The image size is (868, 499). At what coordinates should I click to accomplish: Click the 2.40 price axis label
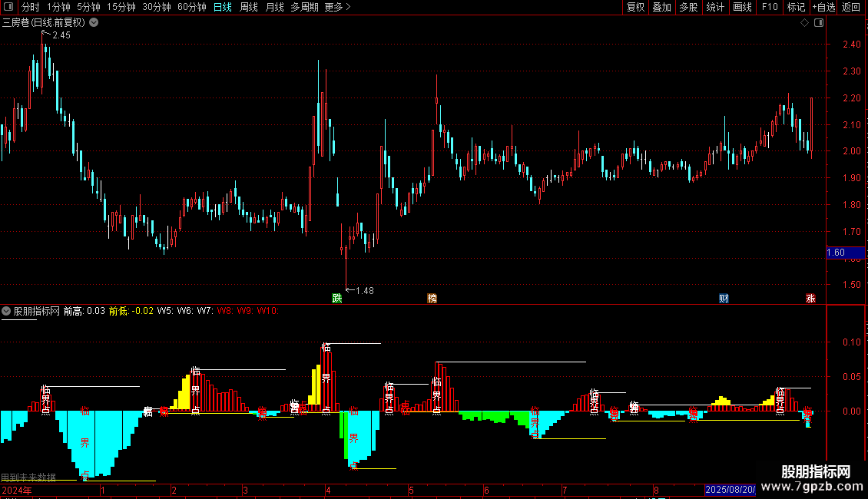851,45
